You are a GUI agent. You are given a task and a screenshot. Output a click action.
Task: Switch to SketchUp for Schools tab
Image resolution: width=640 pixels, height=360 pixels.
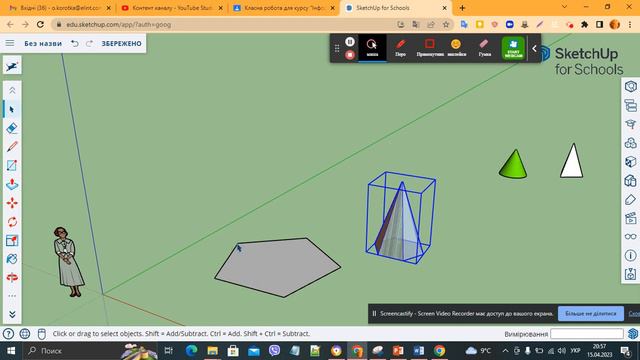pos(396,8)
